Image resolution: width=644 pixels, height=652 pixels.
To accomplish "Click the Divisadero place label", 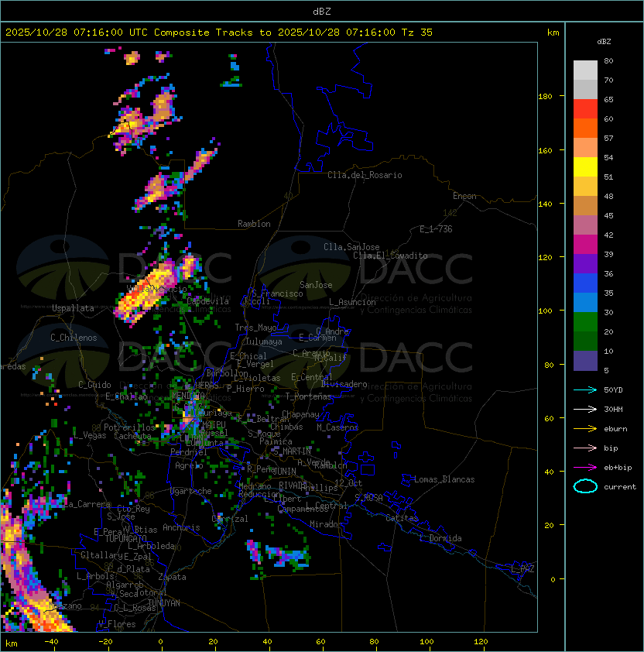I will point(344,384).
